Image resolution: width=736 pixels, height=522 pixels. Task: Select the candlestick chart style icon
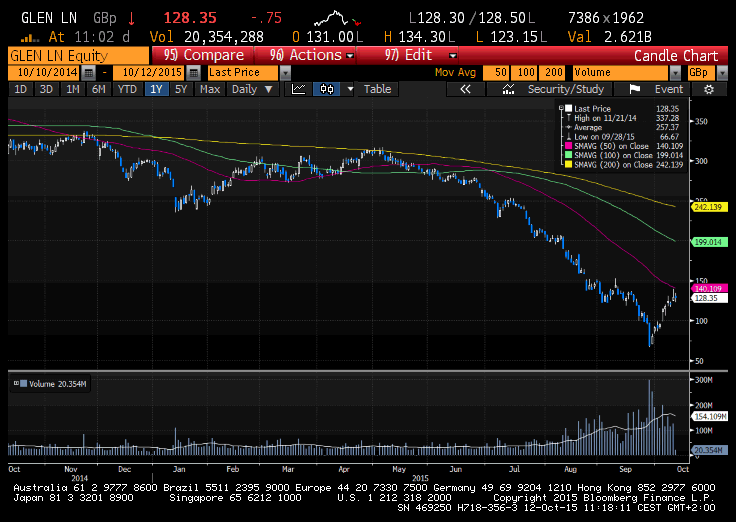point(325,89)
